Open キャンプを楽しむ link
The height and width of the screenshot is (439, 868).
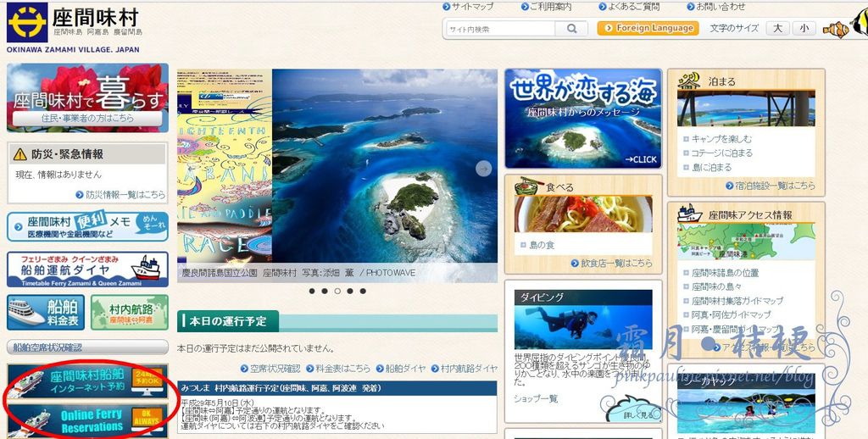coord(721,139)
